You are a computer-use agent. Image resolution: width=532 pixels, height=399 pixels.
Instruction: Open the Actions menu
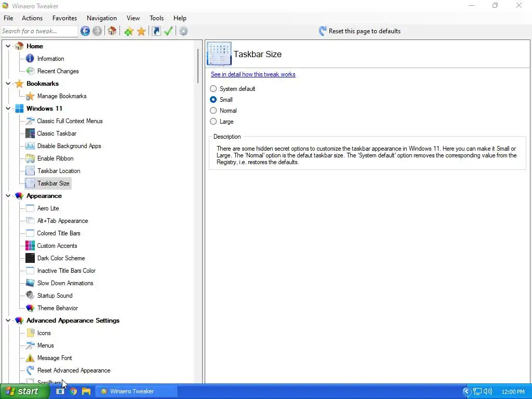(x=32, y=18)
